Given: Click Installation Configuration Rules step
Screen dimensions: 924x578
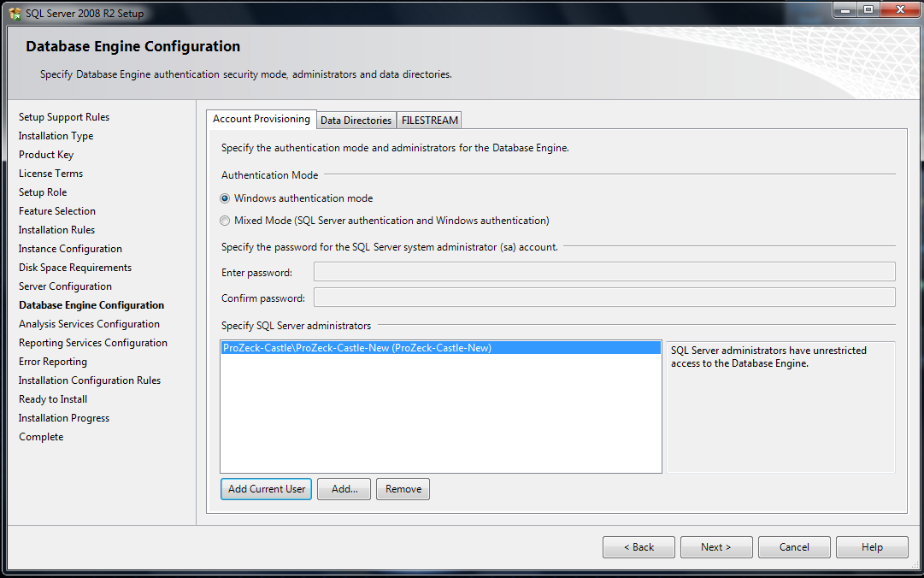Looking at the screenshot, I should coord(90,380).
